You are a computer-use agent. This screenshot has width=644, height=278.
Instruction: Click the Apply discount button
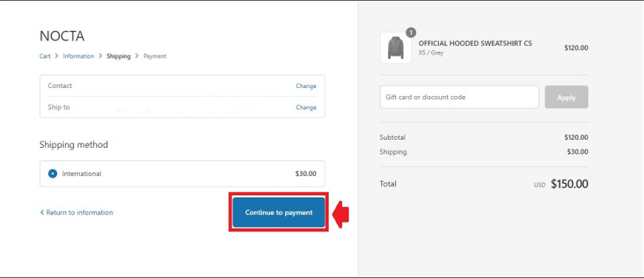[566, 97]
